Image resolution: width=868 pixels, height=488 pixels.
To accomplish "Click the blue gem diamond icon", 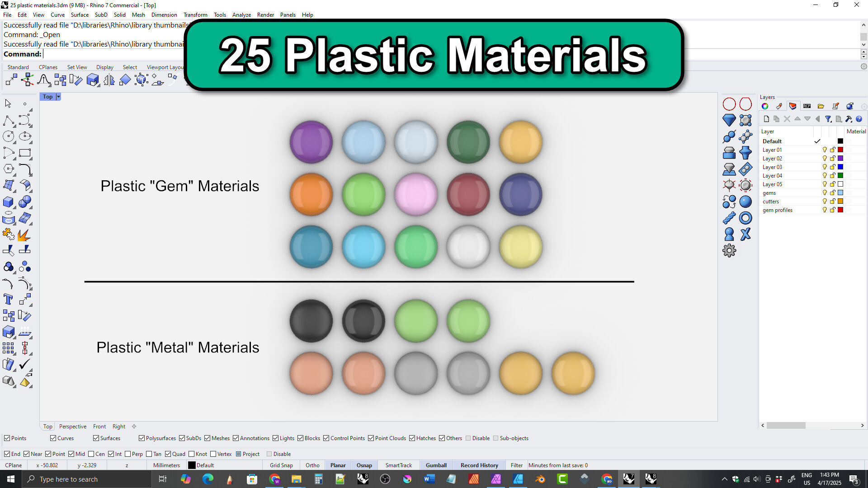I will pos(729,120).
